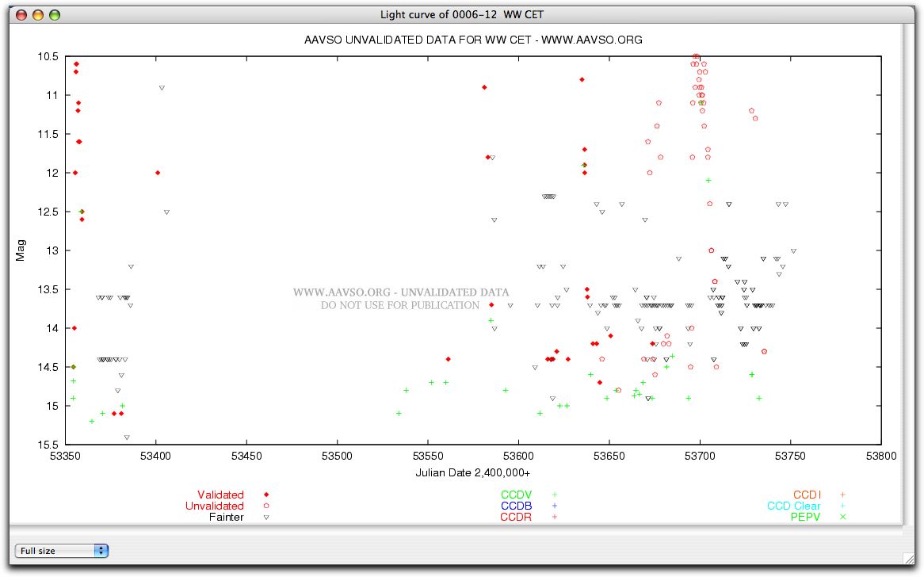Click the Unvalidated circle legend marker
The image size is (924, 577).
point(266,506)
